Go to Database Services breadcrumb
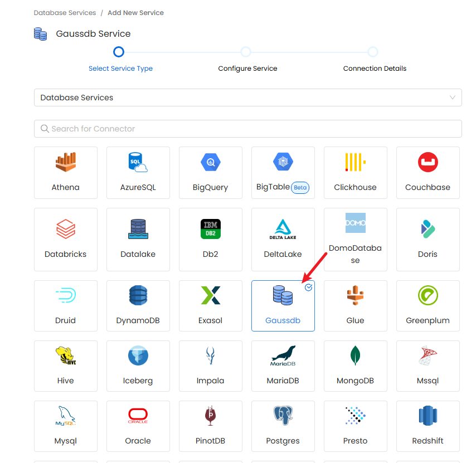 coord(65,13)
